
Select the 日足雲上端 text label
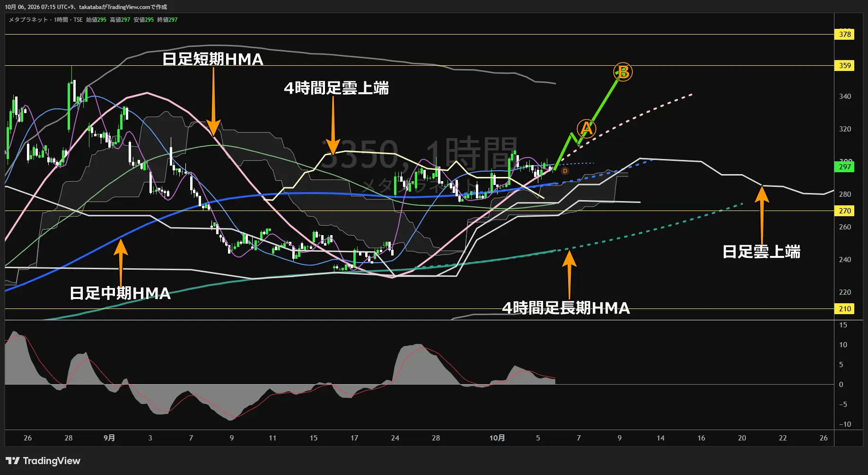click(762, 252)
